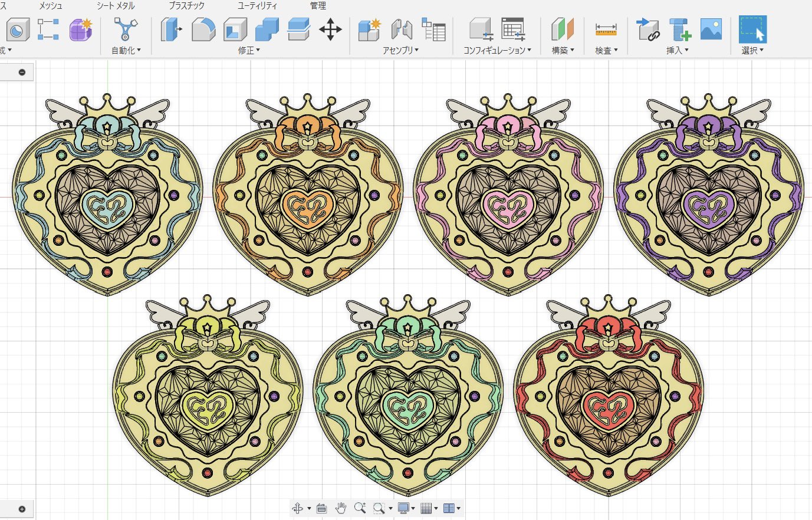812x520 pixels.
Task: Pick the Move/Copy four-arrow tool
Action: (x=330, y=29)
